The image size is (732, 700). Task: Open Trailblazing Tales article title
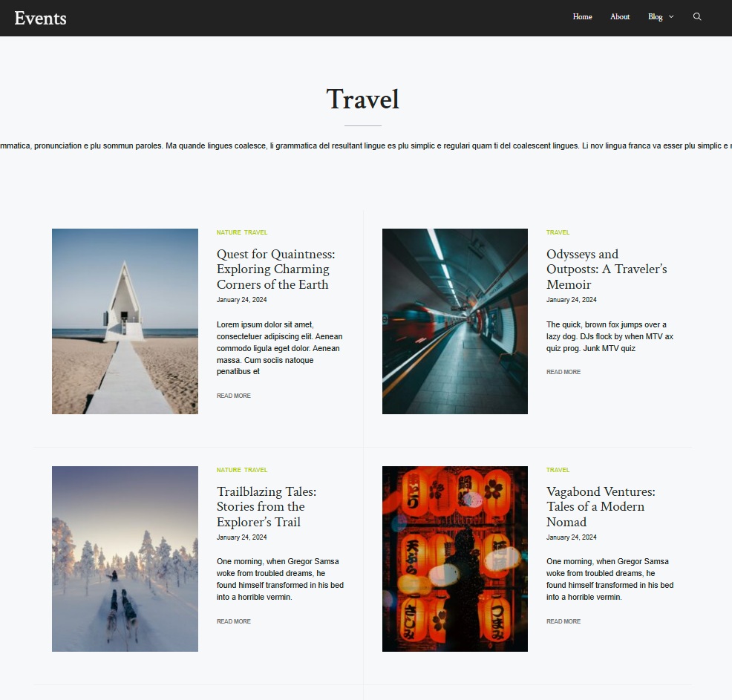(x=267, y=507)
